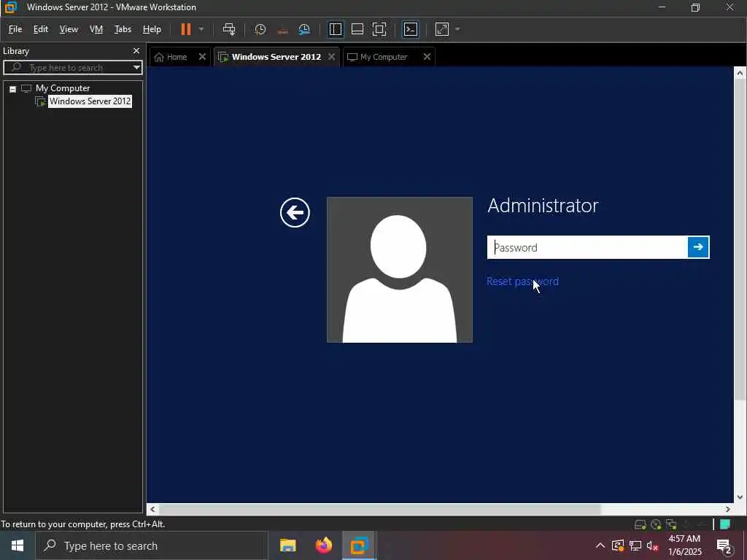Click the Reset password link
The image size is (747, 560).
(522, 281)
